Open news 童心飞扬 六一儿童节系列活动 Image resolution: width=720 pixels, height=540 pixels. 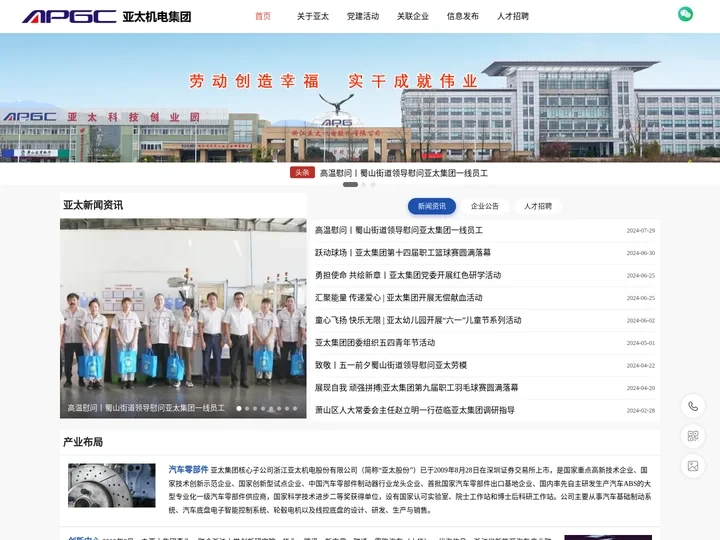418,320
